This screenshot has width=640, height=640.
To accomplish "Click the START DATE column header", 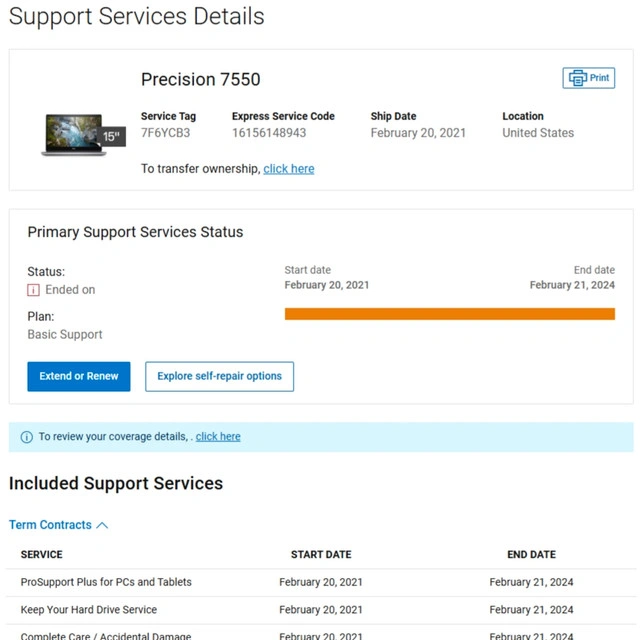I will [x=321, y=554].
